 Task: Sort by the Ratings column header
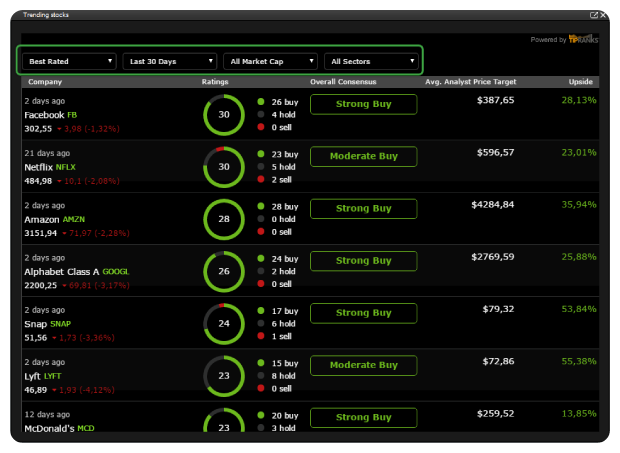coord(215,82)
